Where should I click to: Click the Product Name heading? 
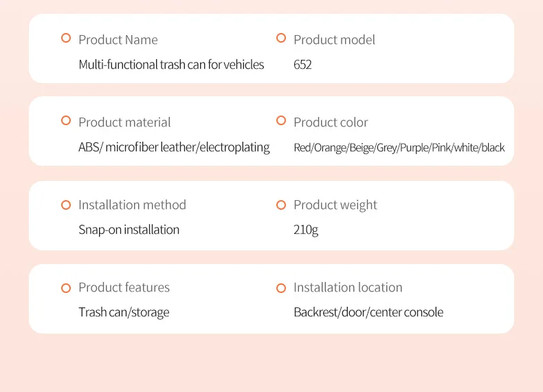point(118,40)
